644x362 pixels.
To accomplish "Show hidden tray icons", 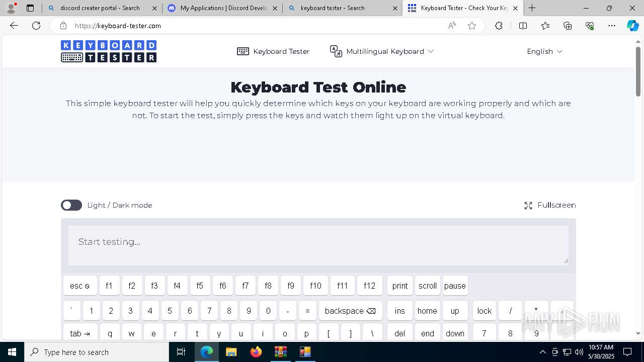I will point(542,352).
